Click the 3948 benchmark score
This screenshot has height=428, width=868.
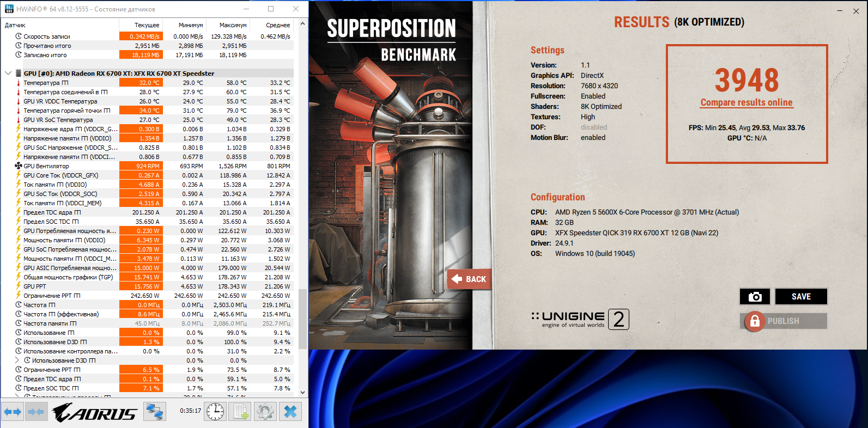(746, 80)
